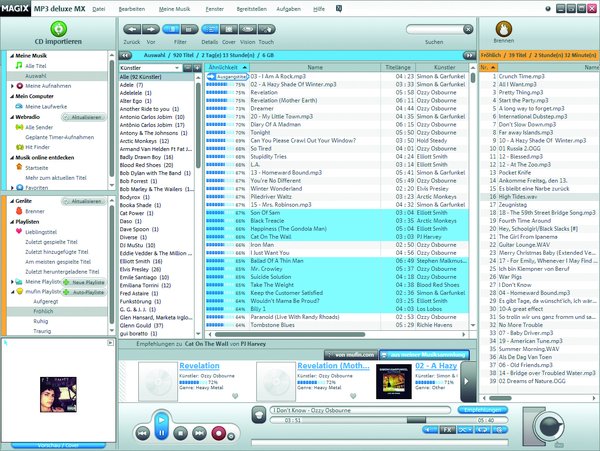Collapse the Webradio tree node
600x451 pixels.
point(12,117)
